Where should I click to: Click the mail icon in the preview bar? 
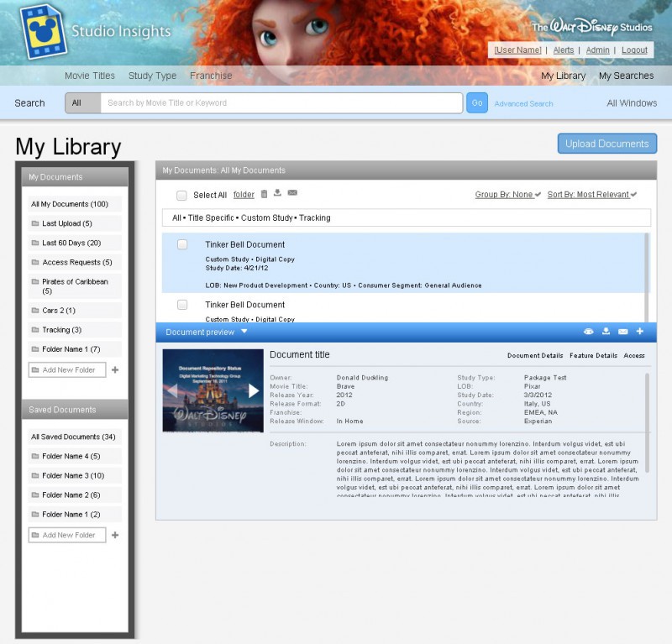click(623, 332)
